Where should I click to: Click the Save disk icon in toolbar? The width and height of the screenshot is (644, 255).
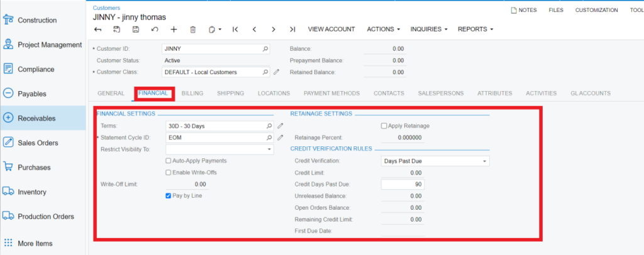click(x=136, y=30)
